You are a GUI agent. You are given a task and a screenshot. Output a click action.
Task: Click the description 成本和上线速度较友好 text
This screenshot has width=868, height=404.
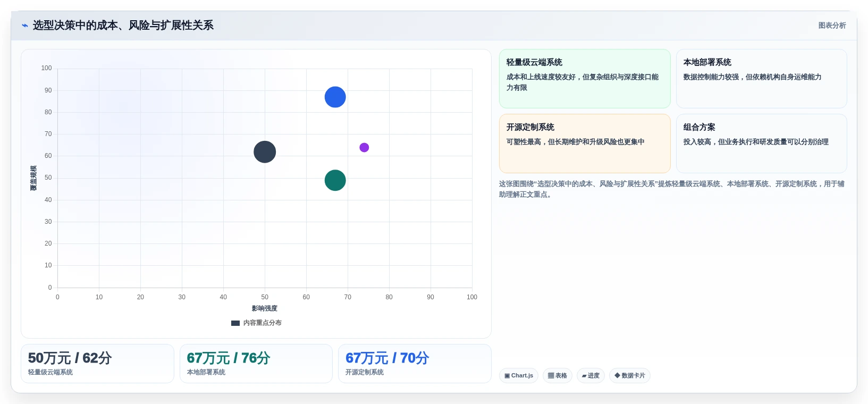click(x=583, y=82)
